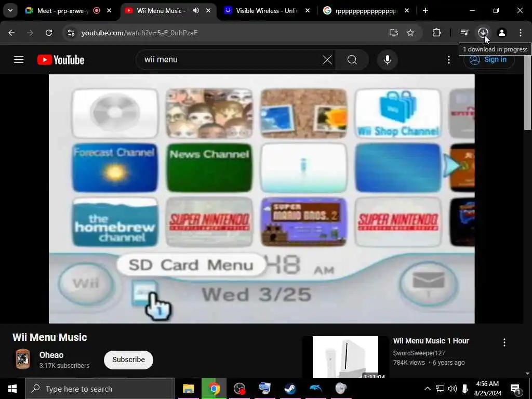
Task: Bookmark this page with star icon
Action: point(410,33)
